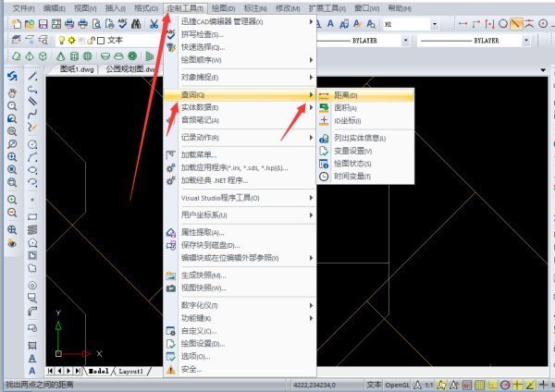Screen dimensions: 555x392
Task: Expand the Visual Studio程序工具 submenu
Action: (x=240, y=198)
